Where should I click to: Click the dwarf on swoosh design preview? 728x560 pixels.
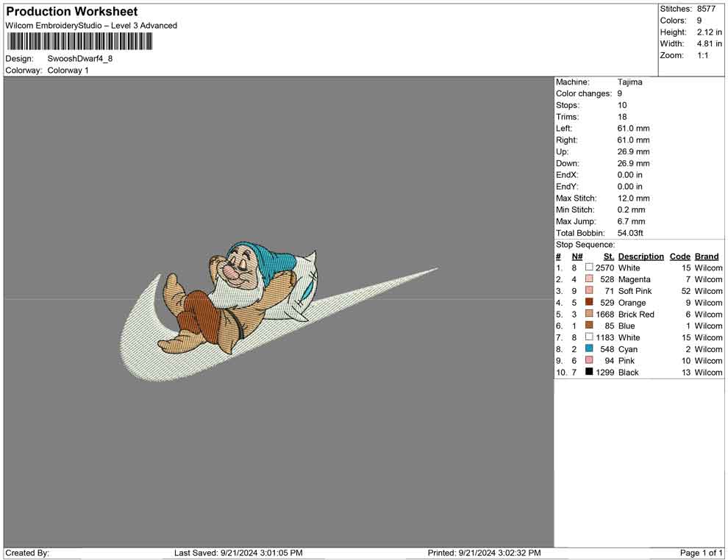click(x=279, y=312)
